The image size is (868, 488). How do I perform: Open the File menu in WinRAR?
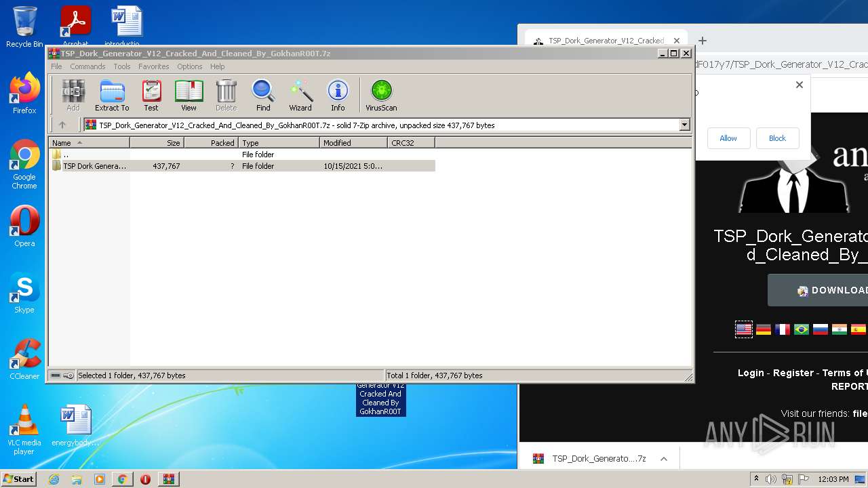[x=56, y=66]
